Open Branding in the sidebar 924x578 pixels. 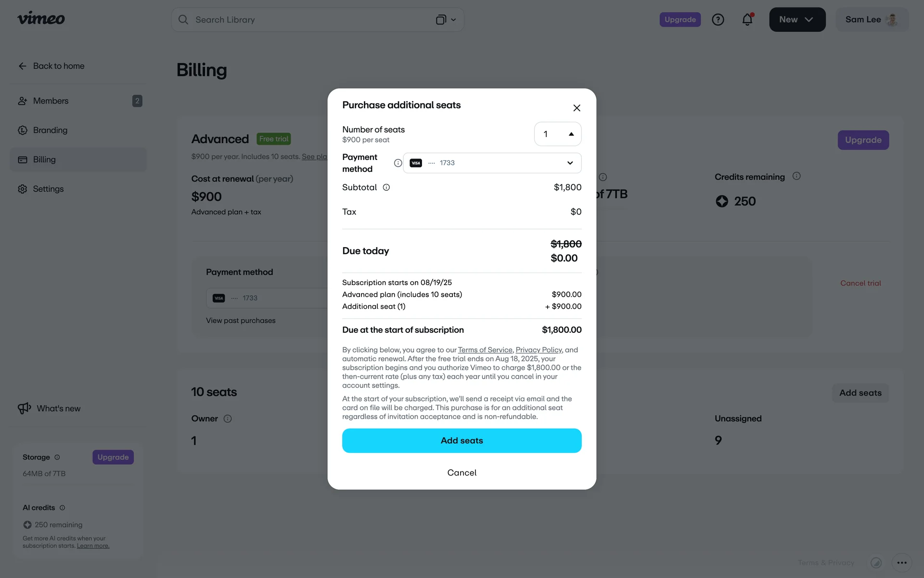pos(50,131)
